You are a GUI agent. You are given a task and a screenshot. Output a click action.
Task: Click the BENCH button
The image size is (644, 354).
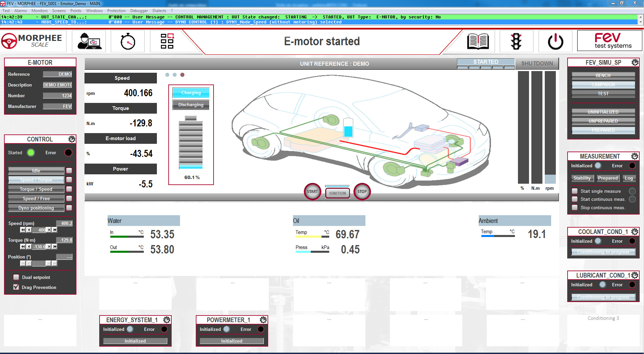tap(603, 75)
